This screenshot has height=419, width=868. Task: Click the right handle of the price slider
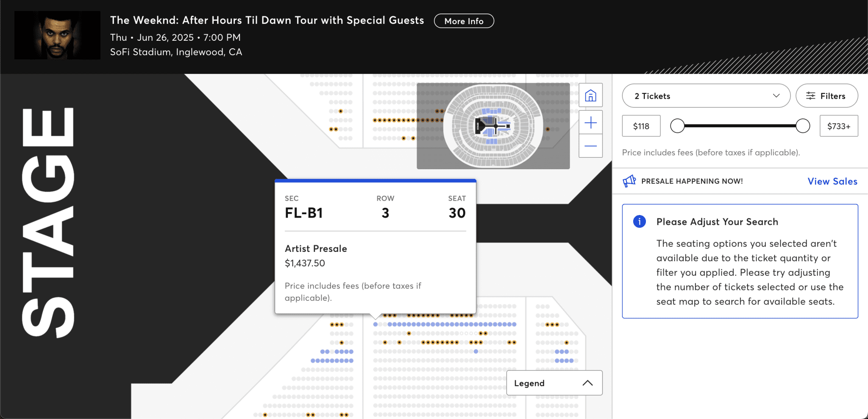click(x=802, y=126)
